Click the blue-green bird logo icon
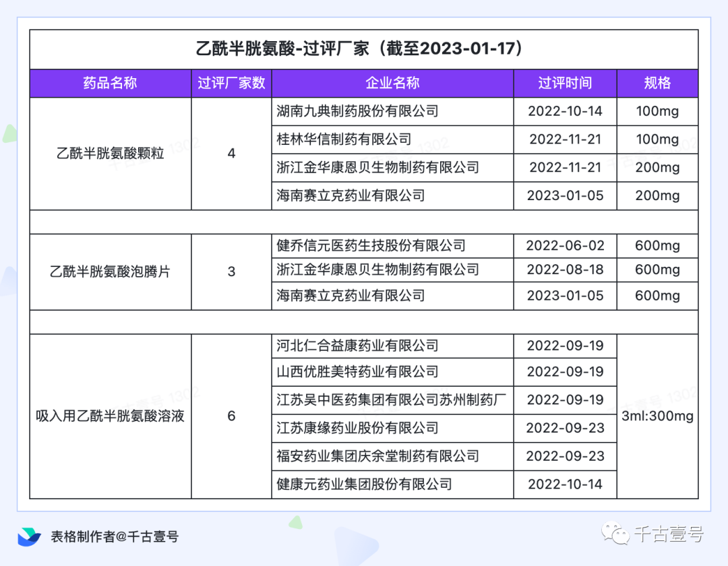The image size is (728, 566). coord(30,536)
